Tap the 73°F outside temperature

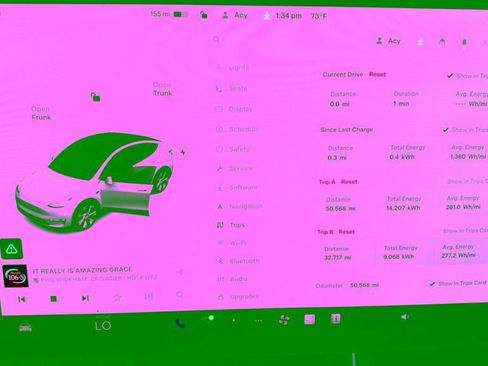click(x=319, y=16)
